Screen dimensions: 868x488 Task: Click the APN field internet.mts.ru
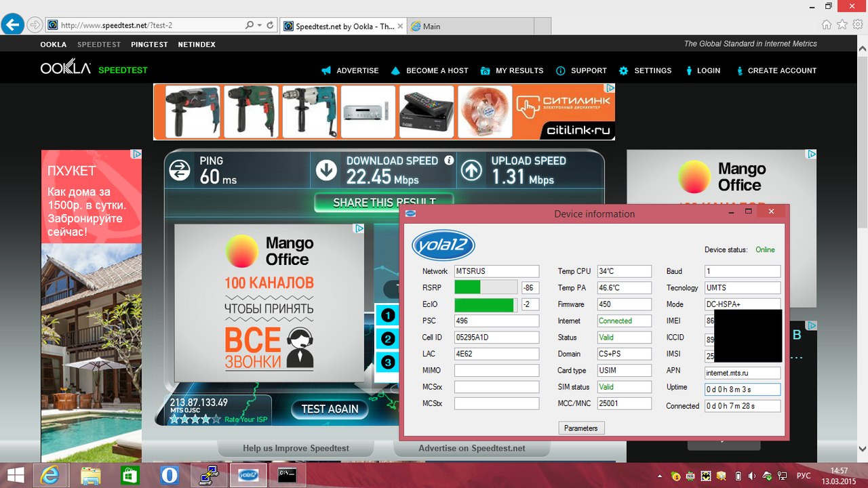743,373
